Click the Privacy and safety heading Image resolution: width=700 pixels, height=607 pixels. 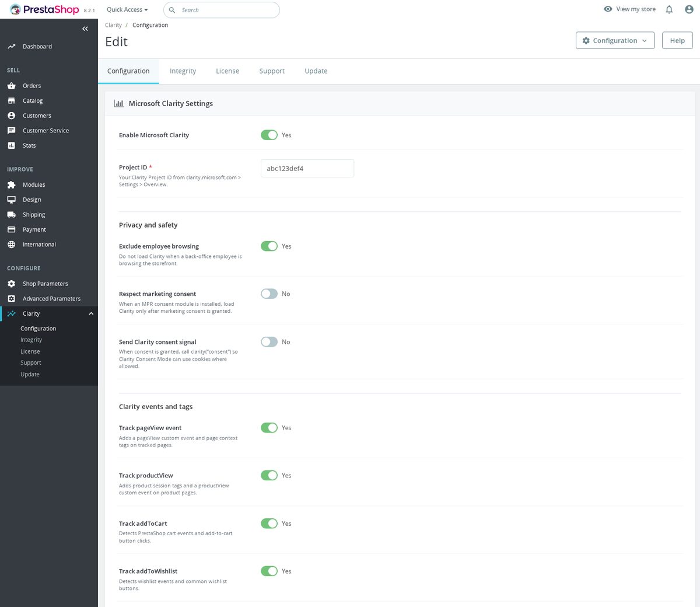pyautogui.click(x=148, y=225)
